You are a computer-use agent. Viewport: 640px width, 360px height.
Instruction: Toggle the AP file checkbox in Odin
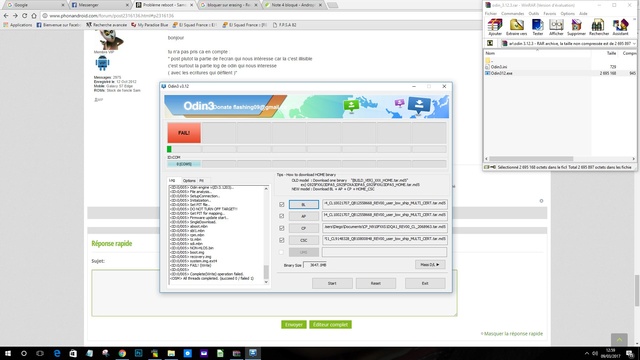coord(282,216)
